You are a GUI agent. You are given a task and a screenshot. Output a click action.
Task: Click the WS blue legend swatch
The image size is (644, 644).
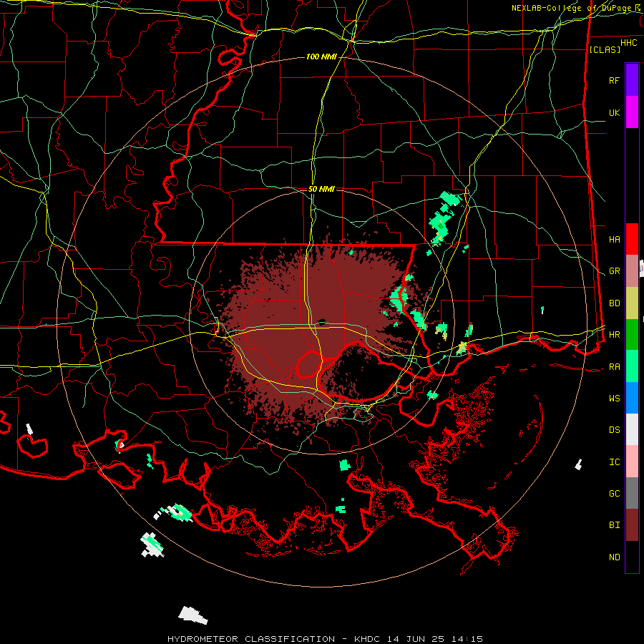point(632,398)
